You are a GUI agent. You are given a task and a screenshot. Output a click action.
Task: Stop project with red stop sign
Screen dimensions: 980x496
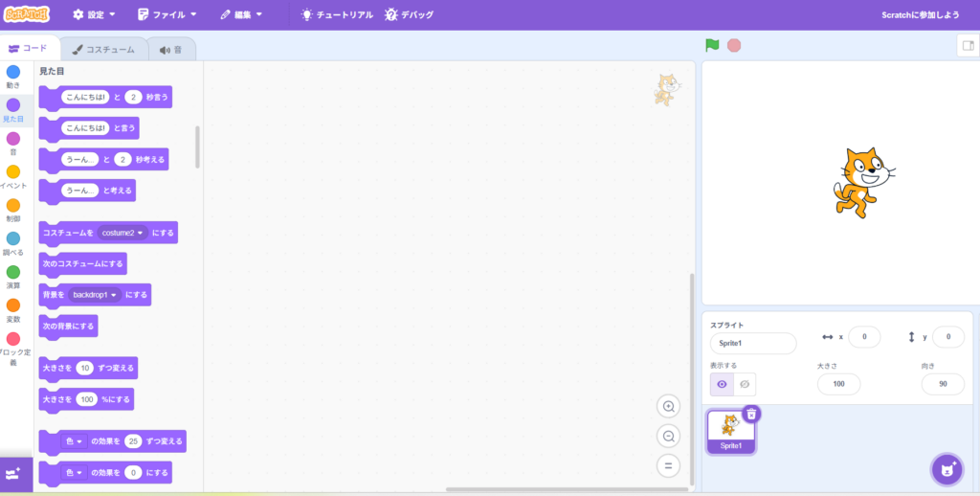(734, 45)
